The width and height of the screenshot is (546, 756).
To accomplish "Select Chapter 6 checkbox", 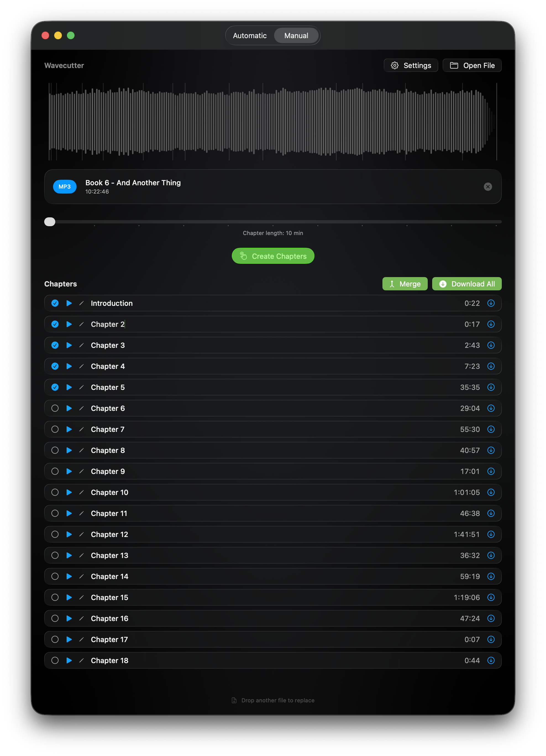I will (55, 408).
